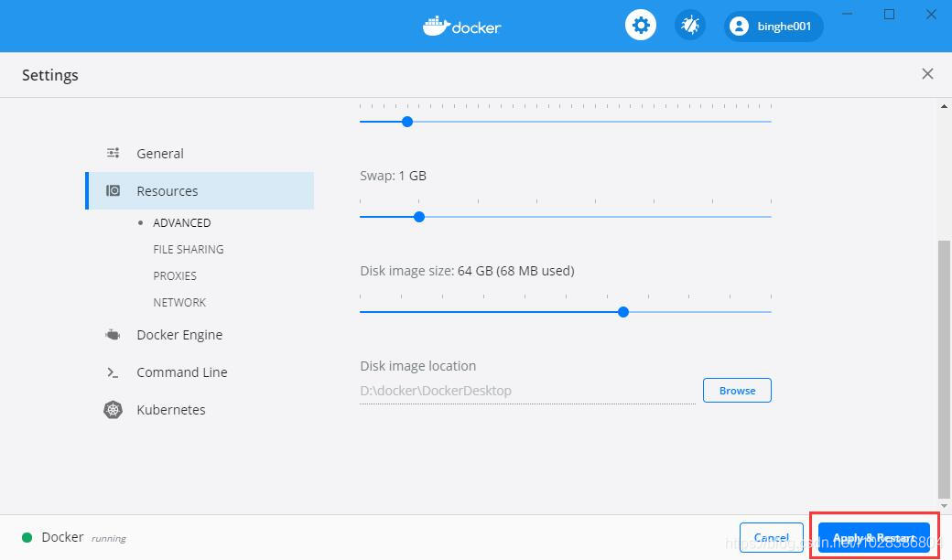Click the vertical scrollbar thumb
Image resolution: width=952 pixels, height=560 pixels.
(944, 369)
